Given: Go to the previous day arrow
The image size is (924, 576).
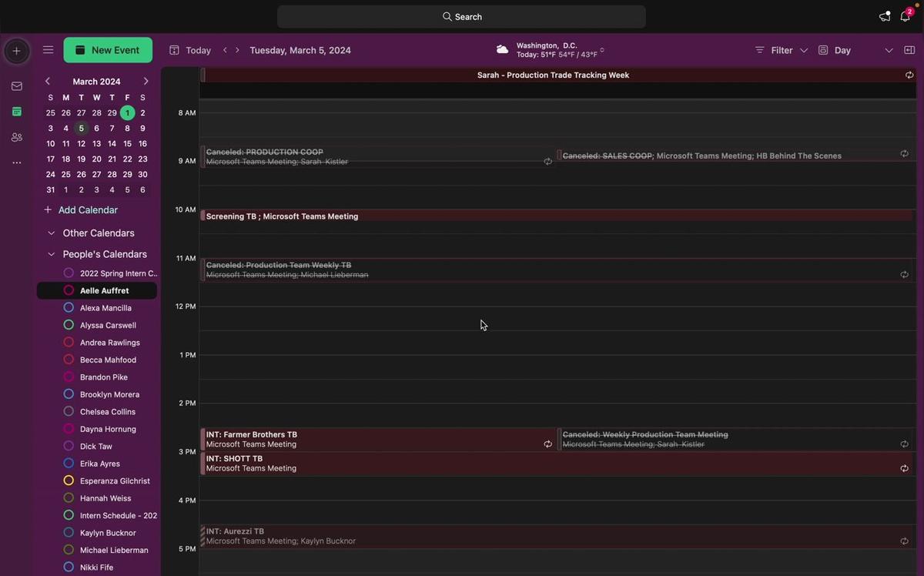Looking at the screenshot, I should pos(225,50).
